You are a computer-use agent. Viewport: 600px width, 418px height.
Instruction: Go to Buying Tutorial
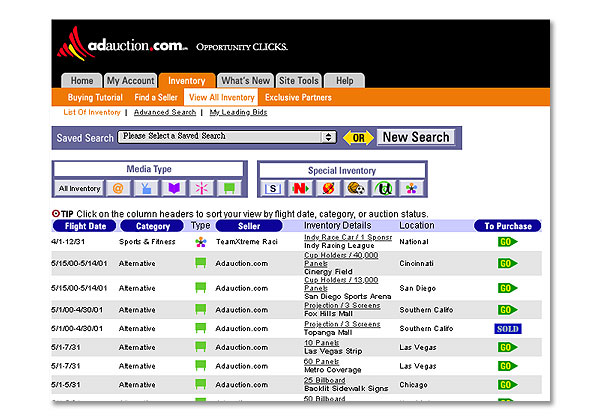[x=95, y=98]
